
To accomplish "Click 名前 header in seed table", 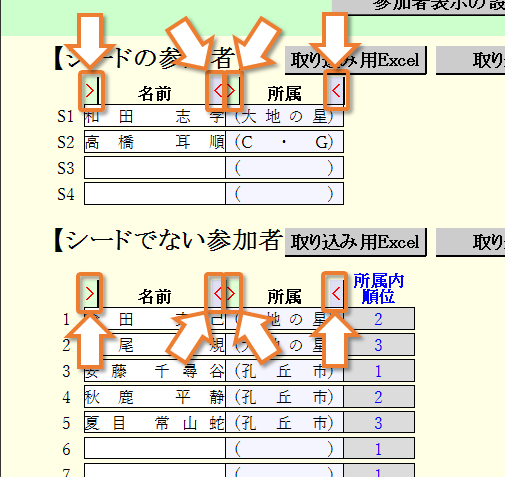I will tap(155, 93).
